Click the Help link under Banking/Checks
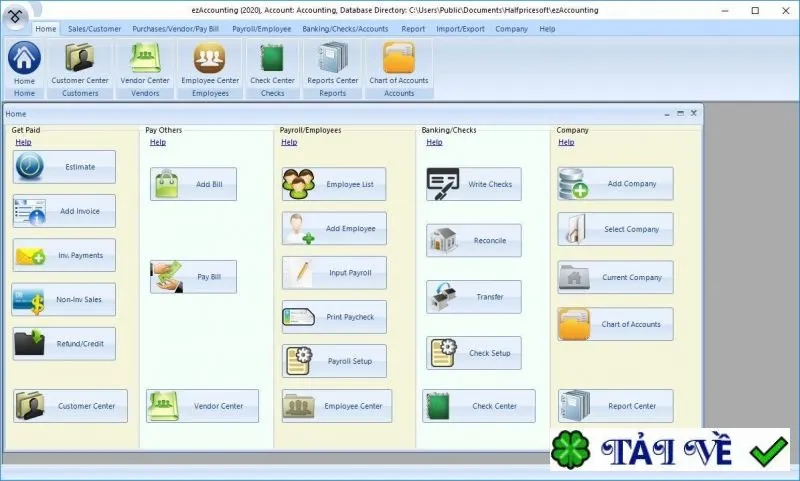 (x=434, y=142)
